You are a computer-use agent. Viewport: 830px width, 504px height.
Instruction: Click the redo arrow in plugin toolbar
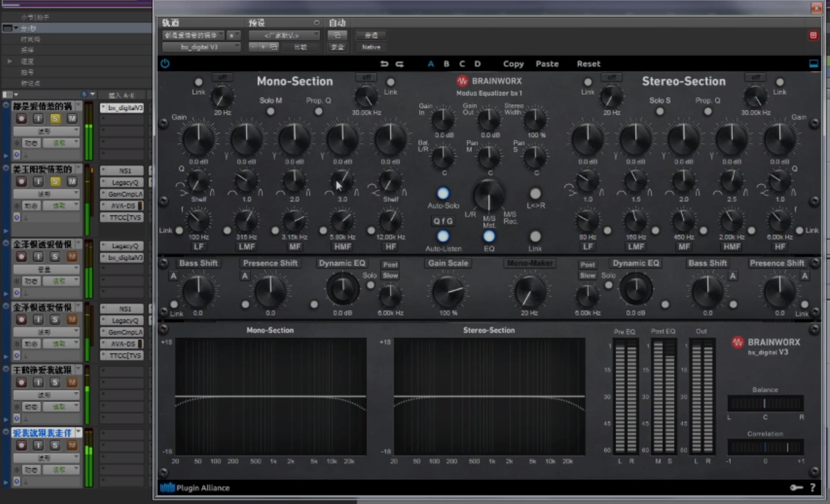tap(400, 64)
